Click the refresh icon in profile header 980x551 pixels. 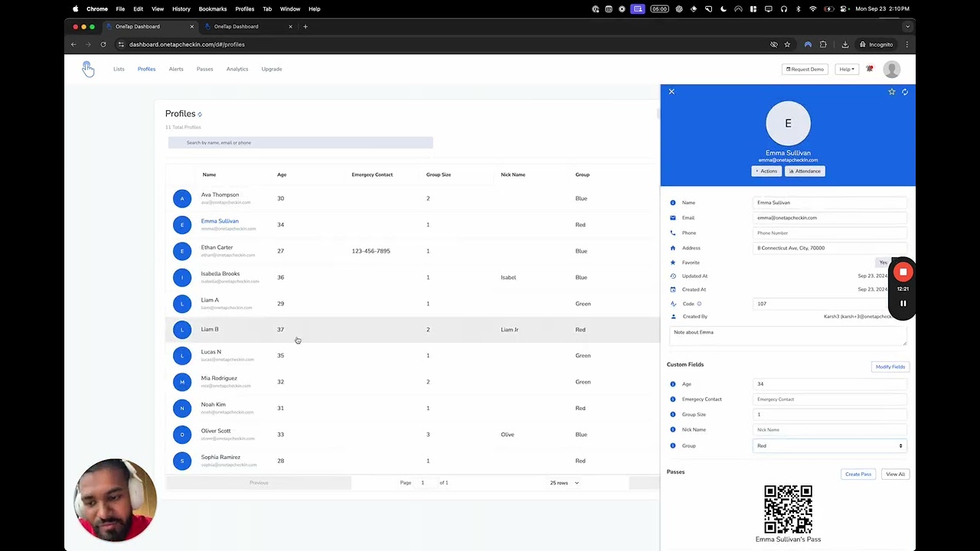[x=905, y=92]
